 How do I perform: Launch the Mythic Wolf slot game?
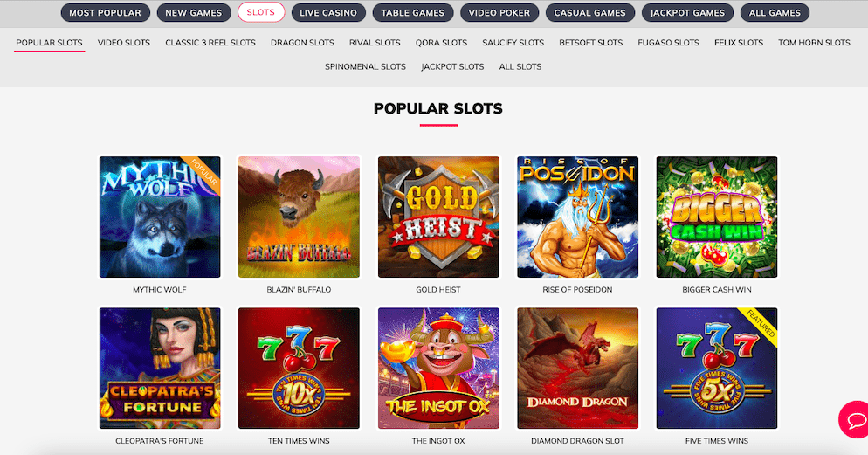160,217
